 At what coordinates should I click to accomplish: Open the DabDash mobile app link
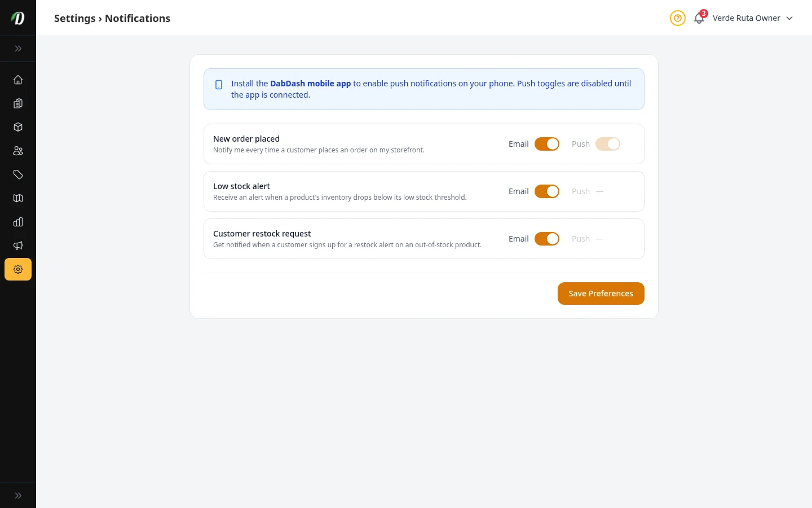pyautogui.click(x=310, y=84)
